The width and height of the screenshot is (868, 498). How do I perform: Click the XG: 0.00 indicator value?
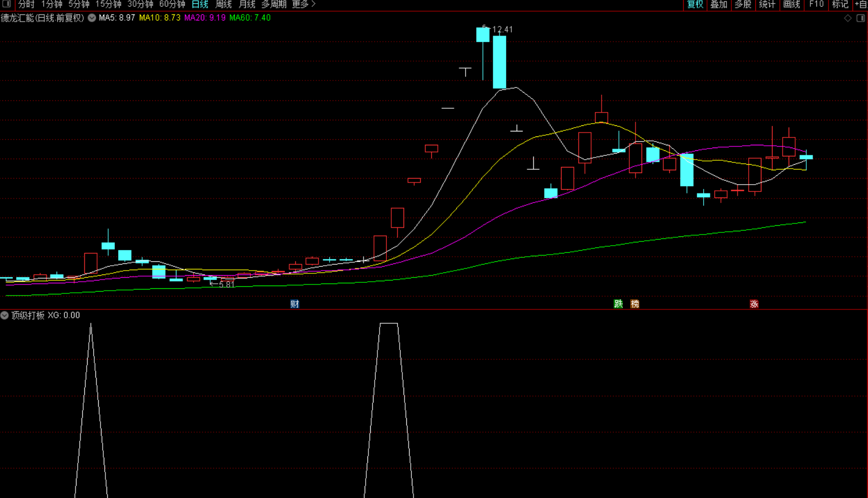pos(64,315)
